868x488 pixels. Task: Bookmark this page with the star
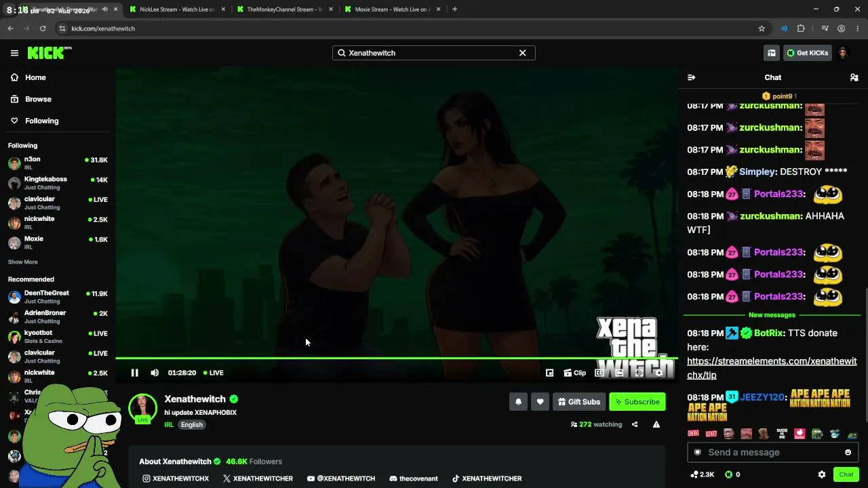762,28
